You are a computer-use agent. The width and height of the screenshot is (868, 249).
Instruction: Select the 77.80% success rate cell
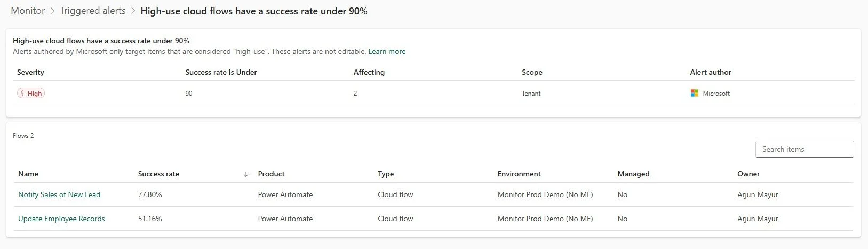[x=150, y=194]
